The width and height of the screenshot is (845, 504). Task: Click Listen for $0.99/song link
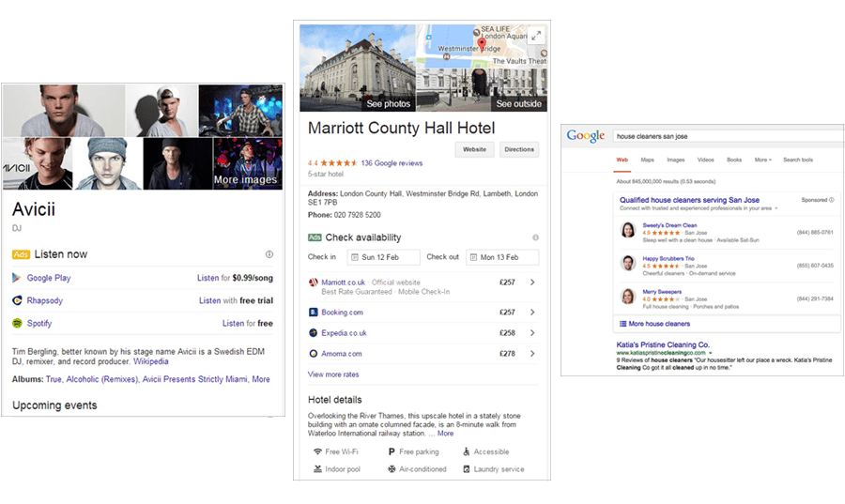[235, 278]
